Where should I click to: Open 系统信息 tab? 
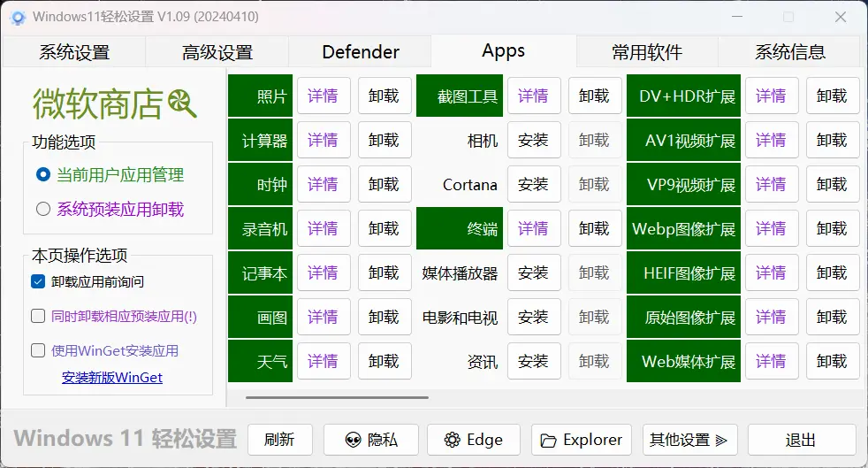pos(789,52)
